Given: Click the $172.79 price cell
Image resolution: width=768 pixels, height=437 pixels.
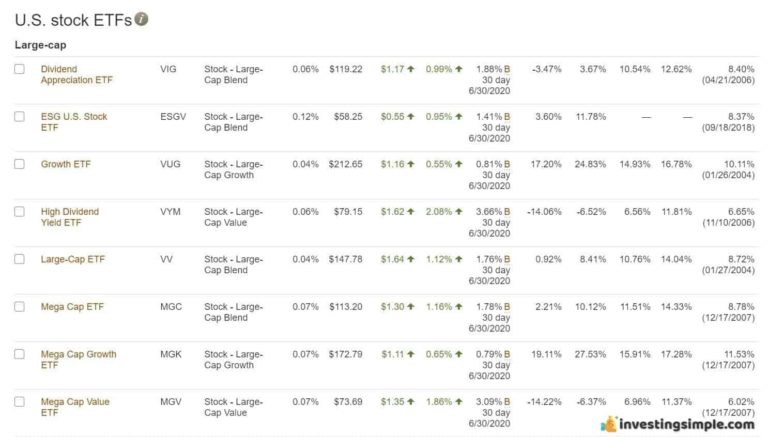Looking at the screenshot, I should (x=346, y=354).
